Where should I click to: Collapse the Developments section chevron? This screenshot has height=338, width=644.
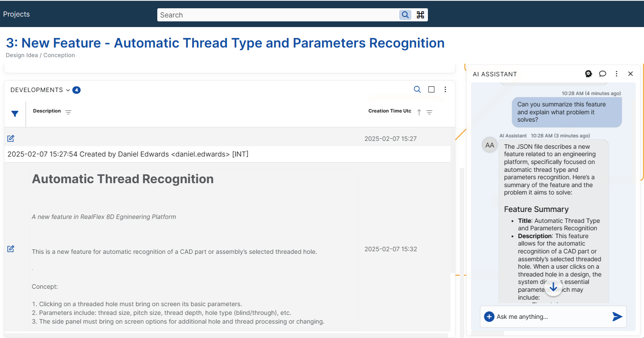[x=68, y=90]
